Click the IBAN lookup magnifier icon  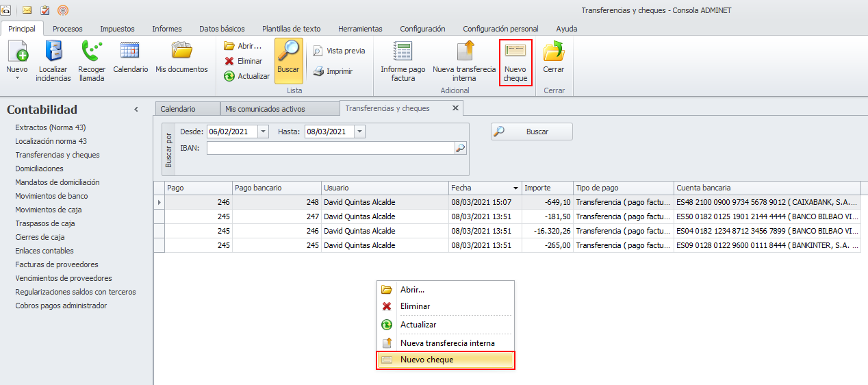(460, 148)
